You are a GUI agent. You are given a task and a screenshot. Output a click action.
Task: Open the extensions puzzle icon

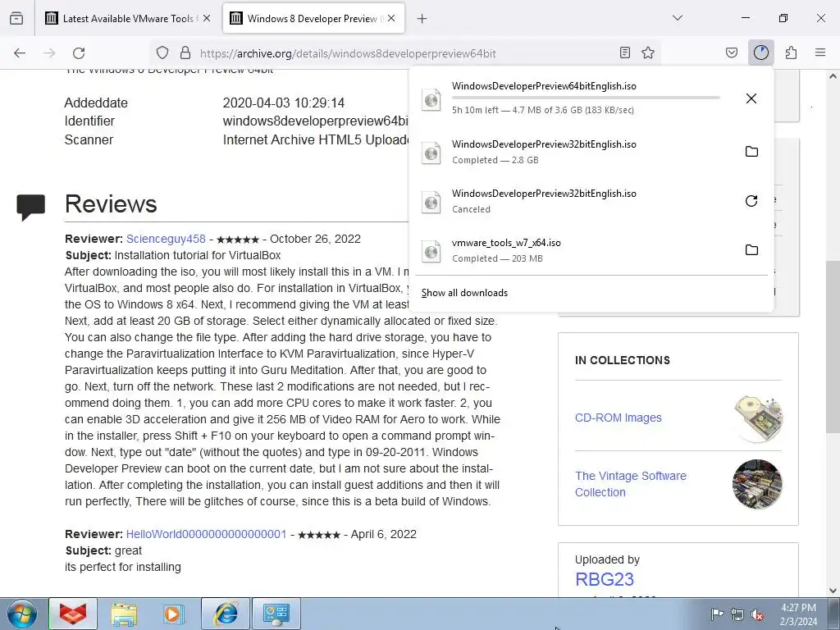click(791, 52)
